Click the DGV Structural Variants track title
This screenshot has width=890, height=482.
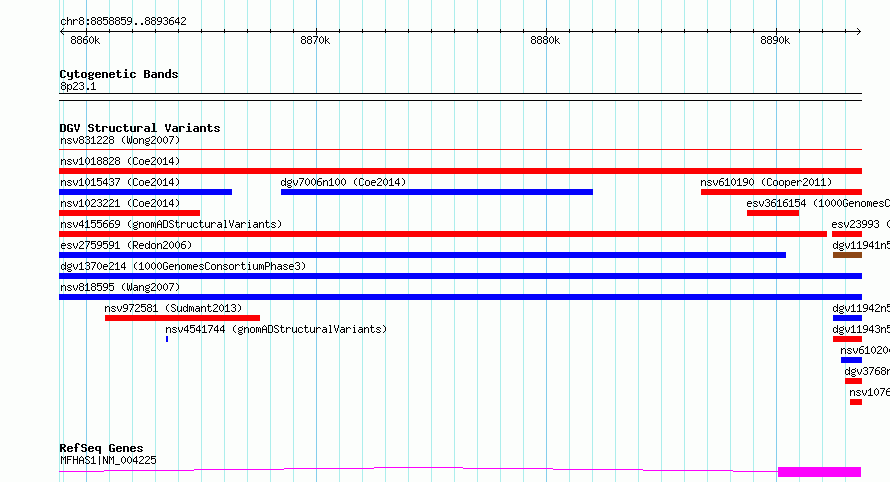(140, 128)
